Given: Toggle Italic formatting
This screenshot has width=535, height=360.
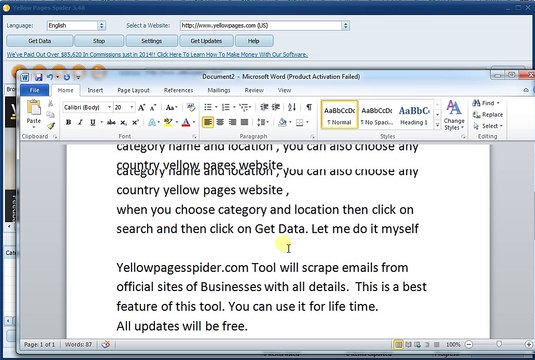Looking at the screenshot, I should [80, 122].
